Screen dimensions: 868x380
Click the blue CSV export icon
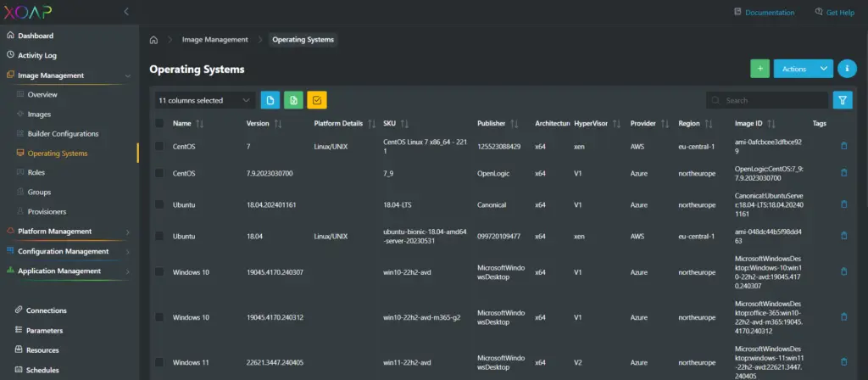(270, 100)
